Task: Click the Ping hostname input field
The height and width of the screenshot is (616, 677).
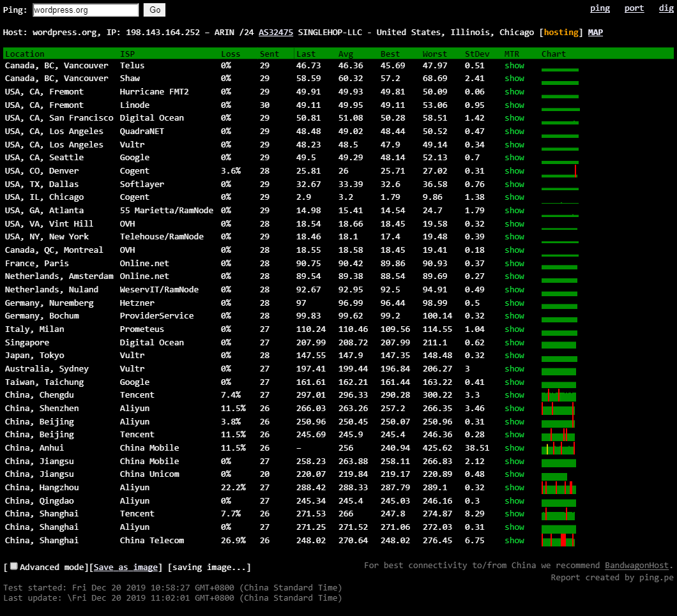Action: click(x=85, y=10)
